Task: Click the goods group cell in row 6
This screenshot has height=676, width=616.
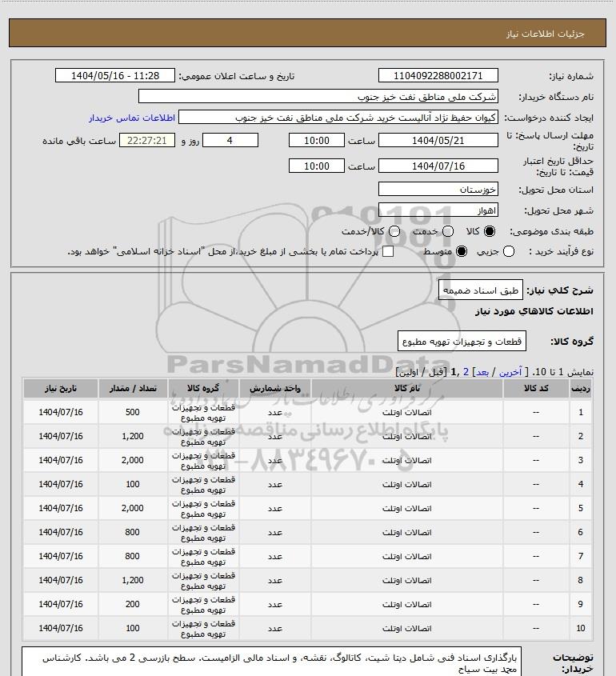Action: coord(203,533)
